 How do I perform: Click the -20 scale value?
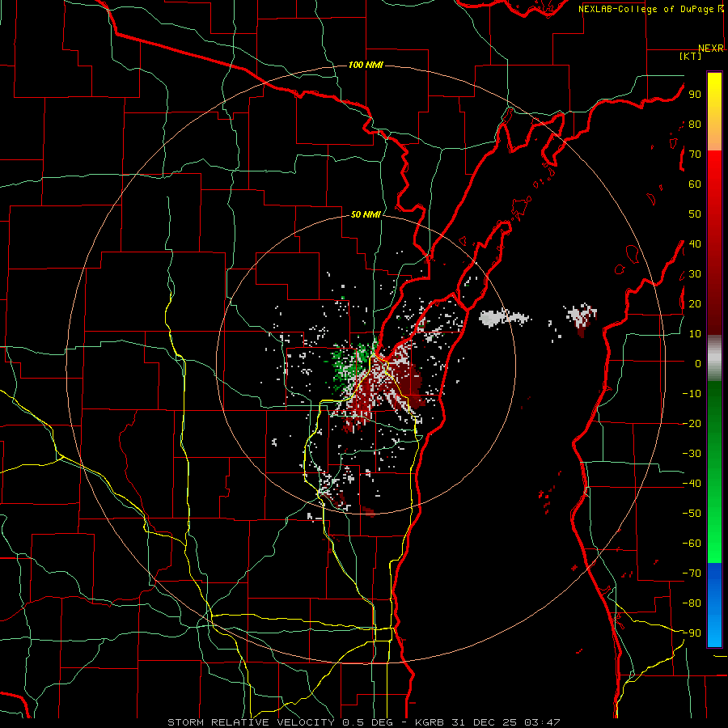tap(692, 423)
